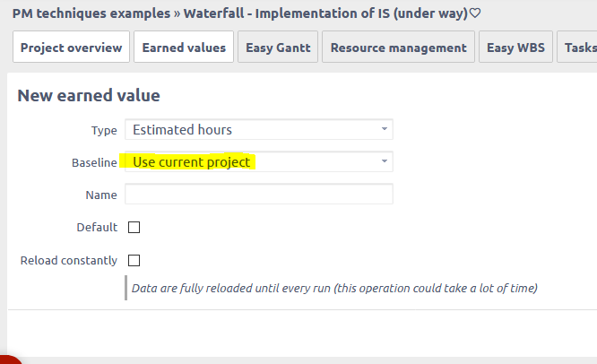Click into the Name text field
Screen dimensions: 597x364
[x=258, y=195]
